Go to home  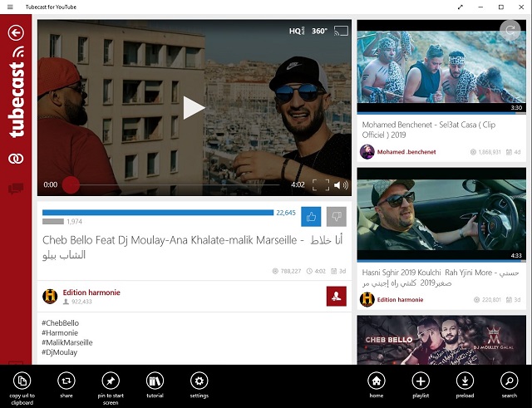tap(377, 385)
